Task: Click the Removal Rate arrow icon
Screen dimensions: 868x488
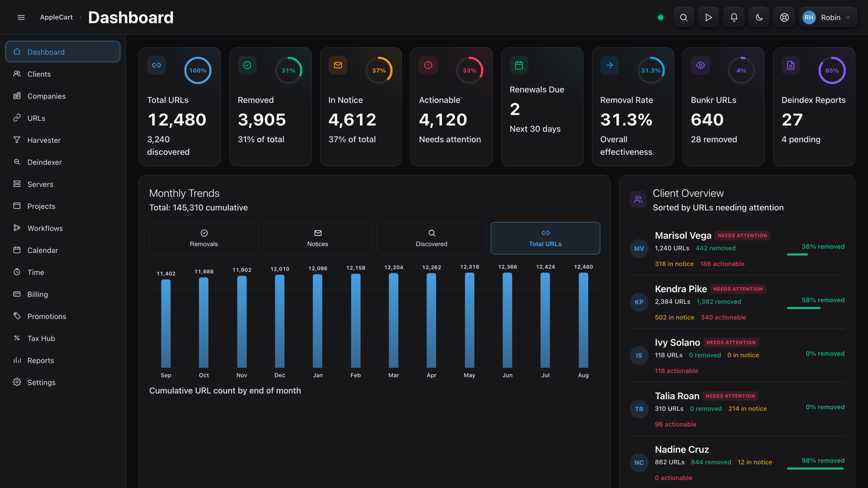Action: coord(610,65)
